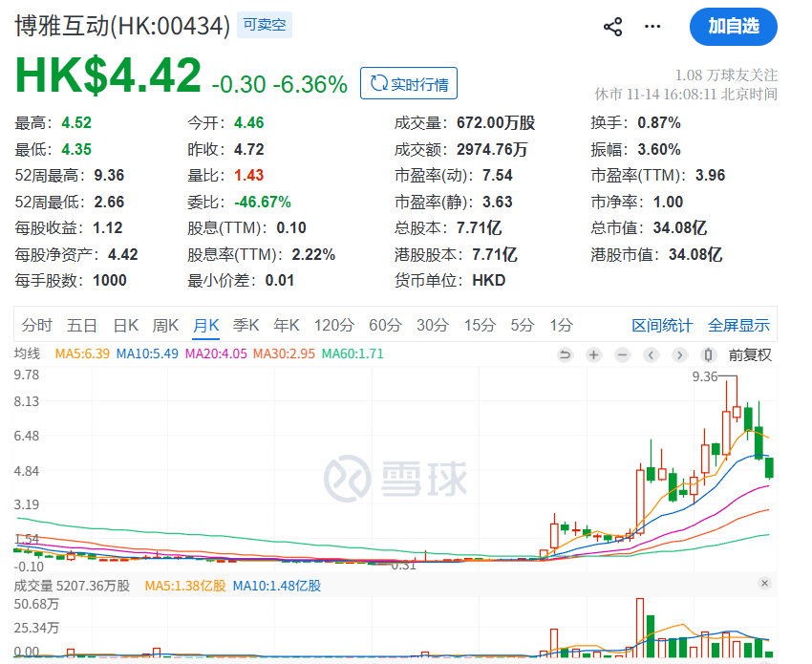The width and height of the screenshot is (812, 664).
Task: Click MA20:4.05 indicator label
Action: click(216, 353)
